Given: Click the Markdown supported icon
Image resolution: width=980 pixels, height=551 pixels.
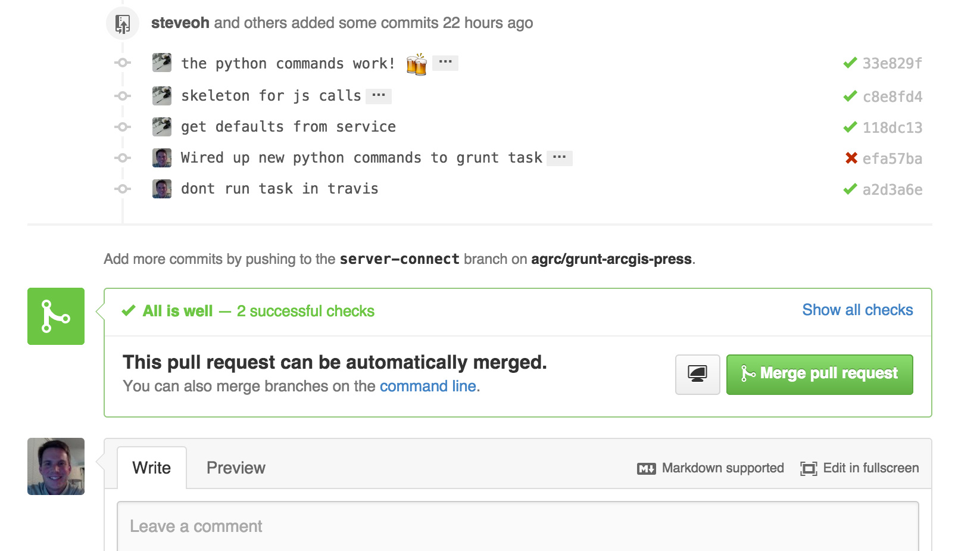Looking at the screenshot, I should [x=647, y=469].
